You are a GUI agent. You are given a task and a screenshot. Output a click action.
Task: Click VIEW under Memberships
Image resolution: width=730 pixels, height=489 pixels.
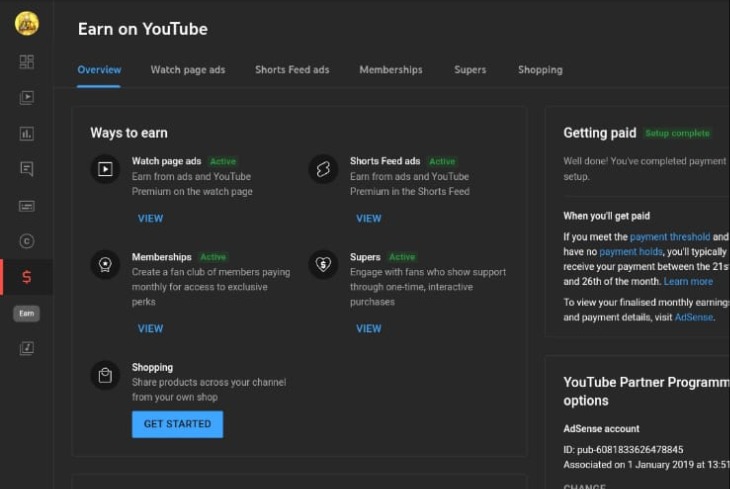[150, 329]
